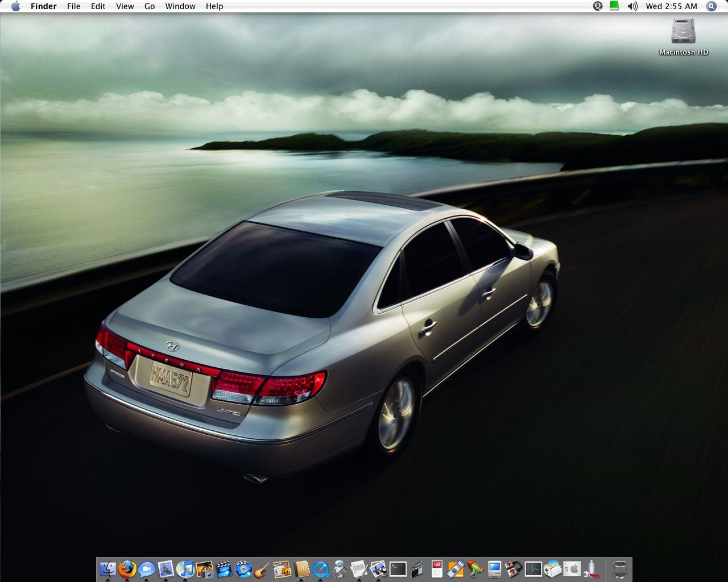Open iPhoto from the Dock

pyautogui.click(x=205, y=568)
